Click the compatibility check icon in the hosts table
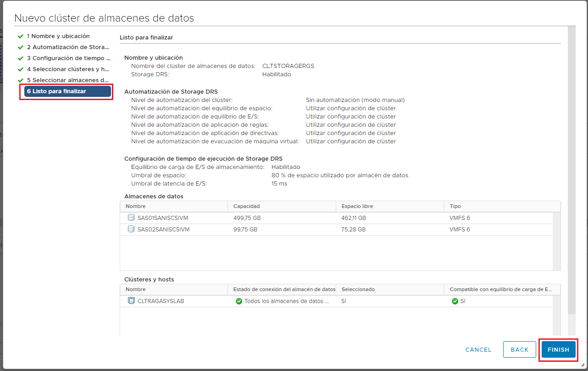The height and width of the screenshot is (371, 588). coord(455,301)
